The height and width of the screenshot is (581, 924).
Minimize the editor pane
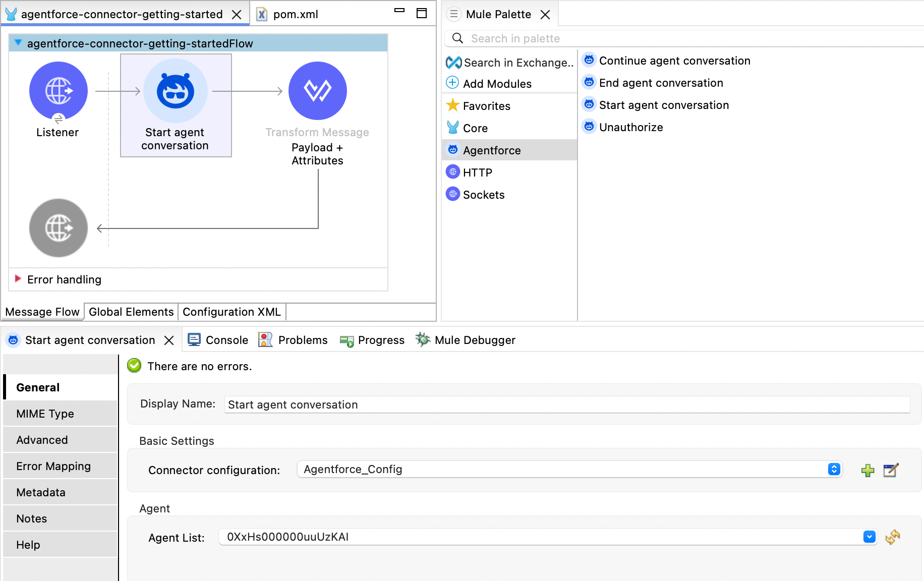(x=399, y=11)
